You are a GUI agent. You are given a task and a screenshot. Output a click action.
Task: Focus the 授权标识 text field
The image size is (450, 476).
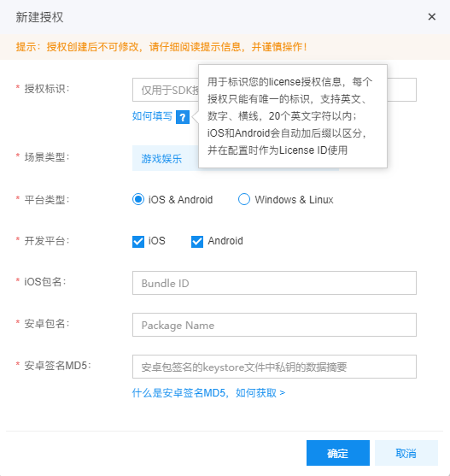(274, 90)
